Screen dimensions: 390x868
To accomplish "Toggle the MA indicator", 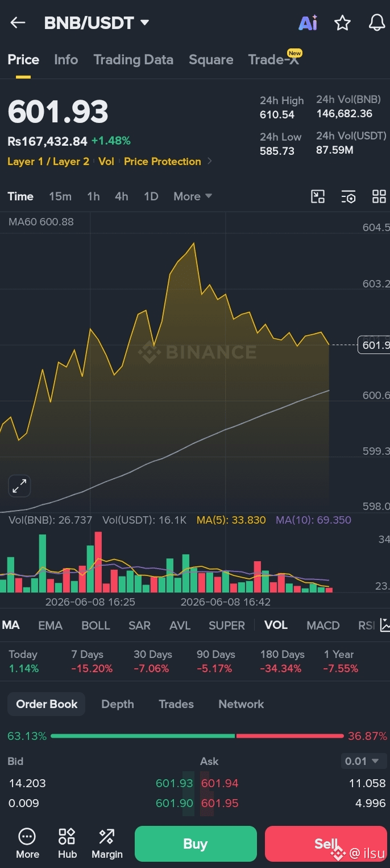I will point(11,625).
